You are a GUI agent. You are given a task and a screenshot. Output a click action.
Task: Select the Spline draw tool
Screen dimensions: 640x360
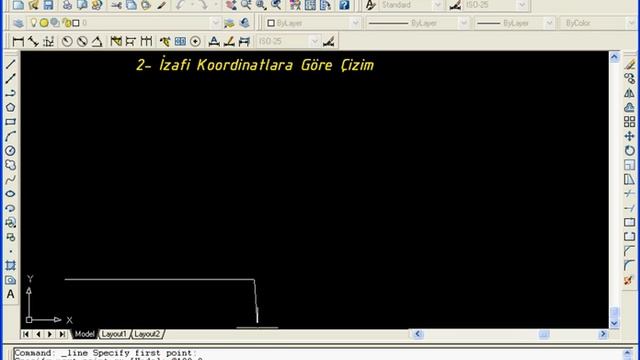point(11,179)
